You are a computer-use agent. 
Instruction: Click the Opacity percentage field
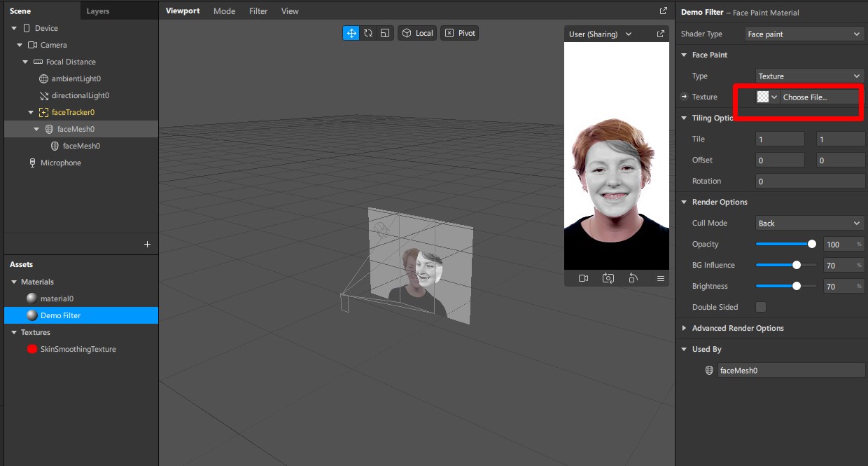[x=844, y=244]
